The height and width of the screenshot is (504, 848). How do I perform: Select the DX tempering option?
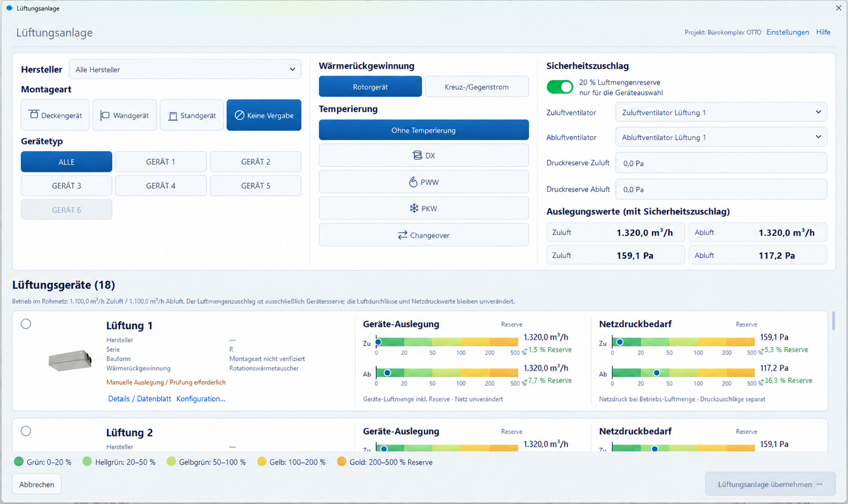click(x=423, y=155)
